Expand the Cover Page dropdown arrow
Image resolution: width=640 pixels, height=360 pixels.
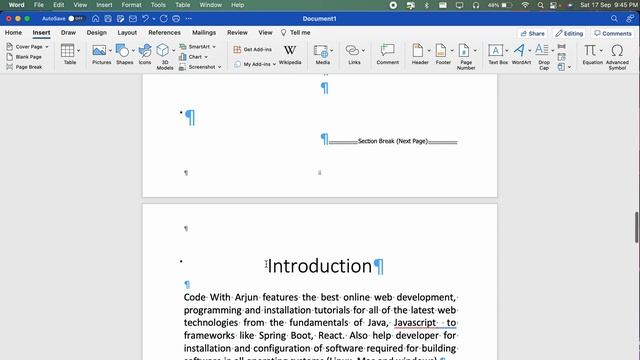tap(47, 47)
